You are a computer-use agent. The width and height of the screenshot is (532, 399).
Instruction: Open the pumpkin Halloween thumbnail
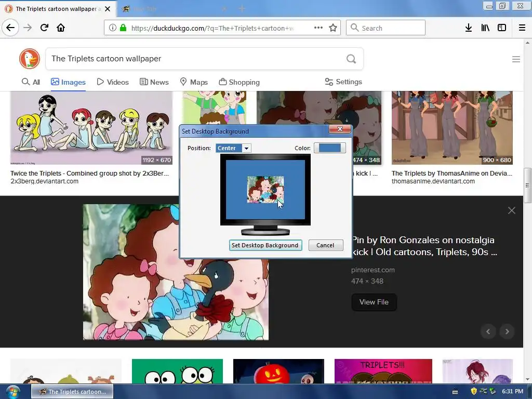pyautogui.click(x=278, y=371)
